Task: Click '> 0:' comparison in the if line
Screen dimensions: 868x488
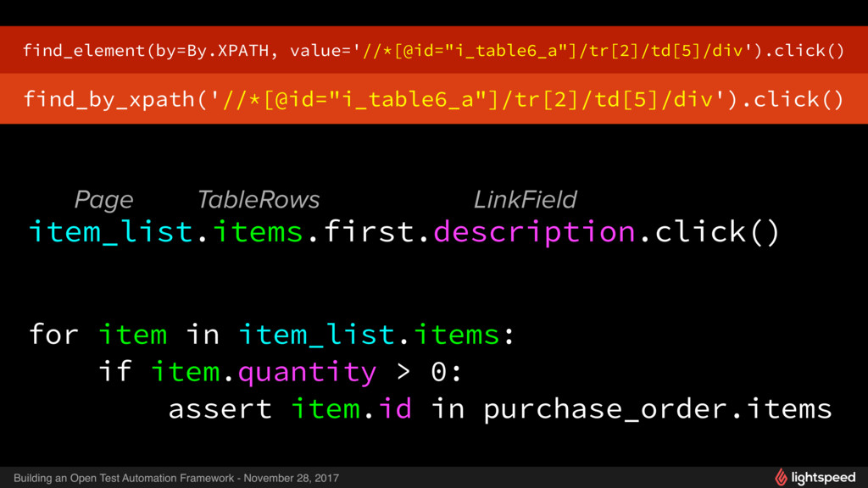Action: tap(429, 372)
